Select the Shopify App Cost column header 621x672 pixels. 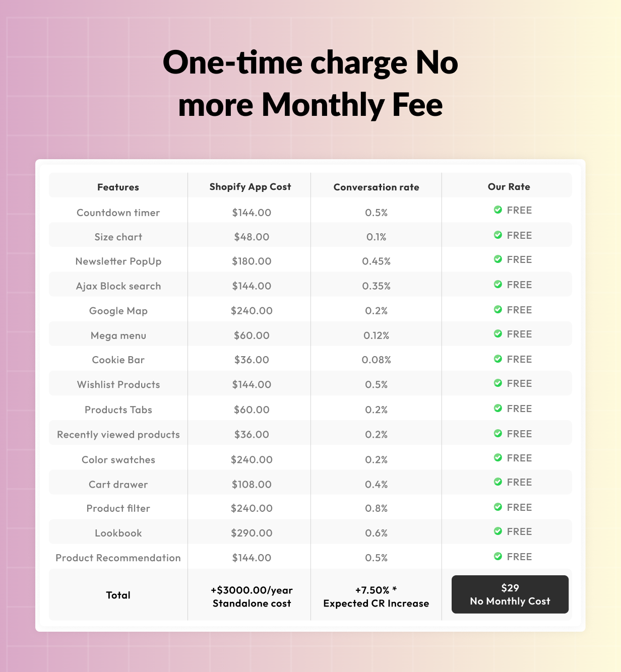click(x=250, y=187)
